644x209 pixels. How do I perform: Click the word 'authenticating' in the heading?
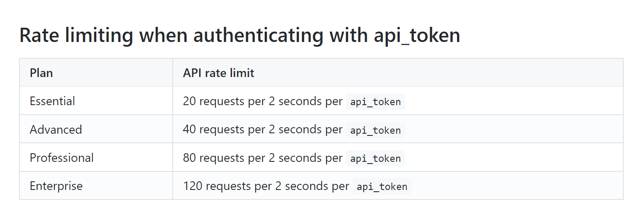click(258, 35)
